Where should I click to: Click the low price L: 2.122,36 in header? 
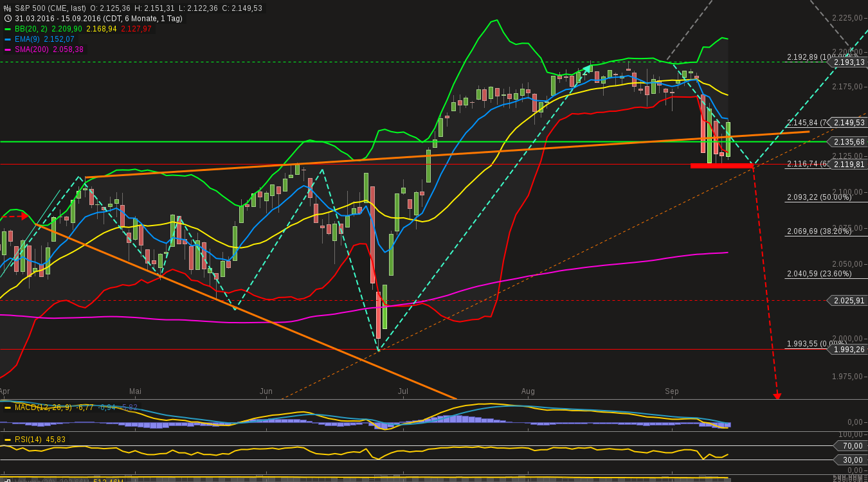pyautogui.click(x=198, y=8)
